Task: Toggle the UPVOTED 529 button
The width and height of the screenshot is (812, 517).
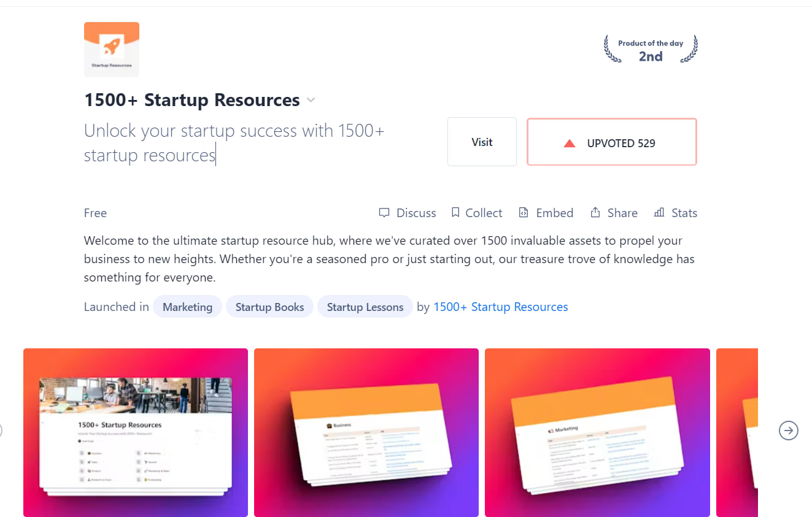Action: pos(612,142)
